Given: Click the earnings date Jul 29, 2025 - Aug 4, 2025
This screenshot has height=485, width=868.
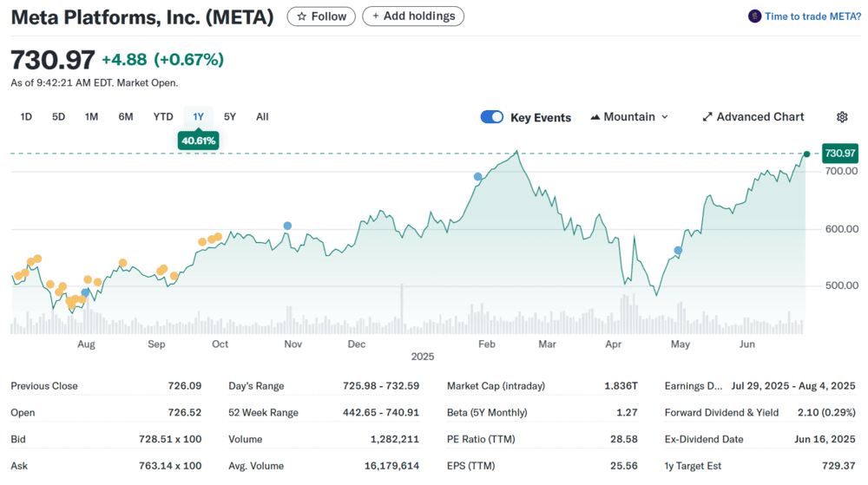Looking at the screenshot, I should (x=793, y=386).
